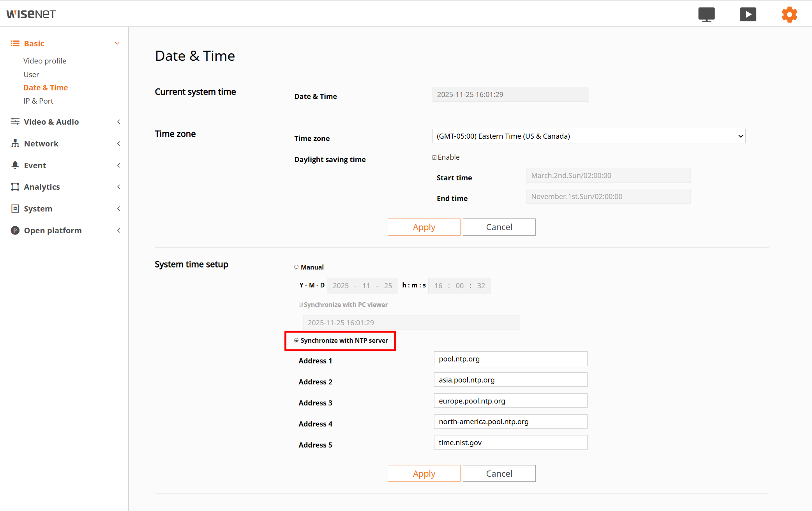Click Apply under Time zone section
This screenshot has width=812, height=511.
(x=424, y=227)
